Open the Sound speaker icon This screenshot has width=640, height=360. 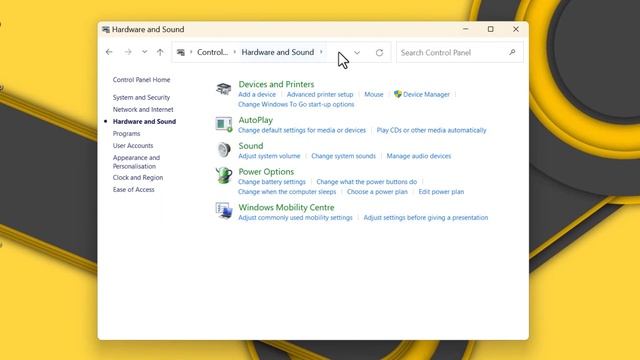pos(224,150)
